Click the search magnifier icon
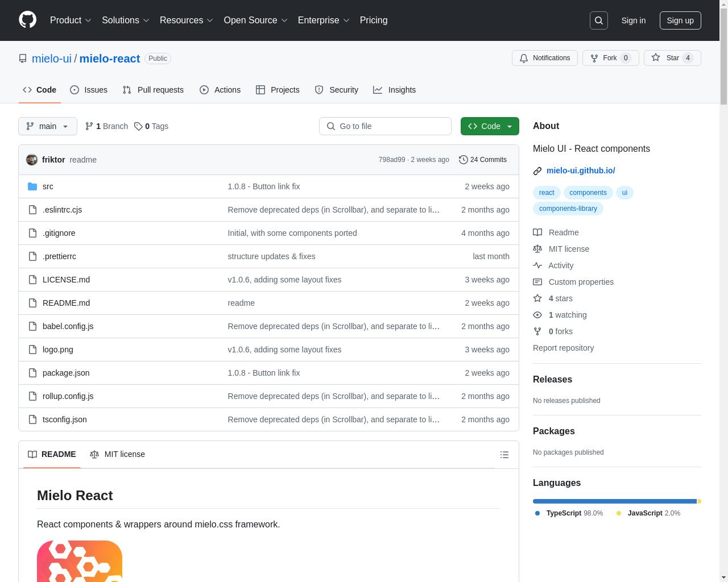Image resolution: width=728 pixels, height=582 pixels. [x=599, y=20]
